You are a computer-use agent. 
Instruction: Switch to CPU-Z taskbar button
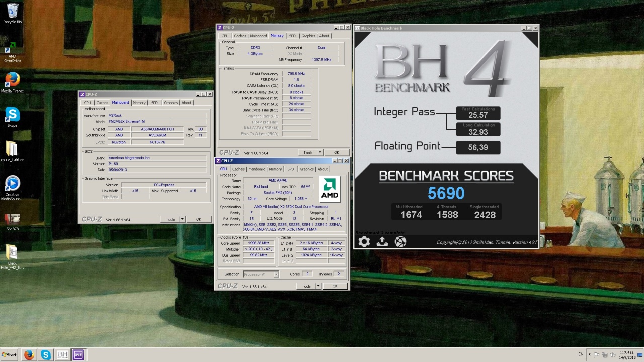78,355
